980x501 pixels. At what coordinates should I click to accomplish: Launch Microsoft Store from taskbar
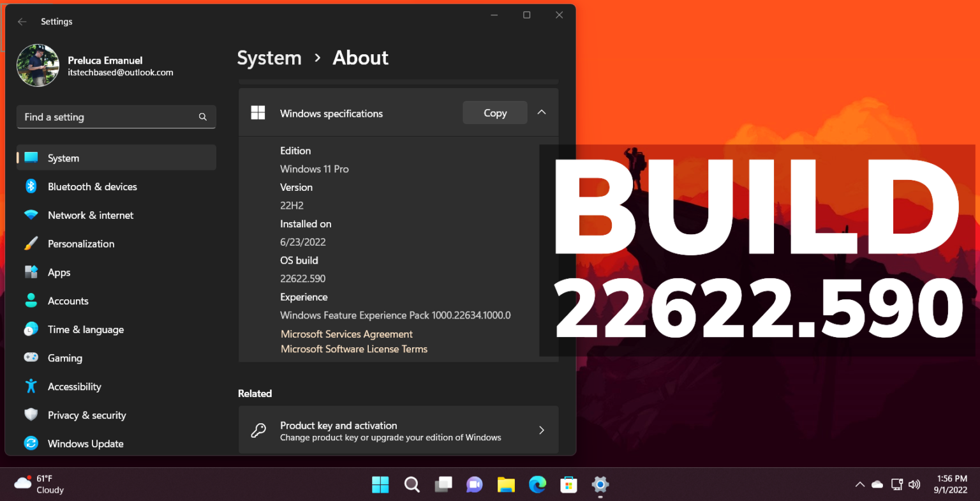(568, 485)
